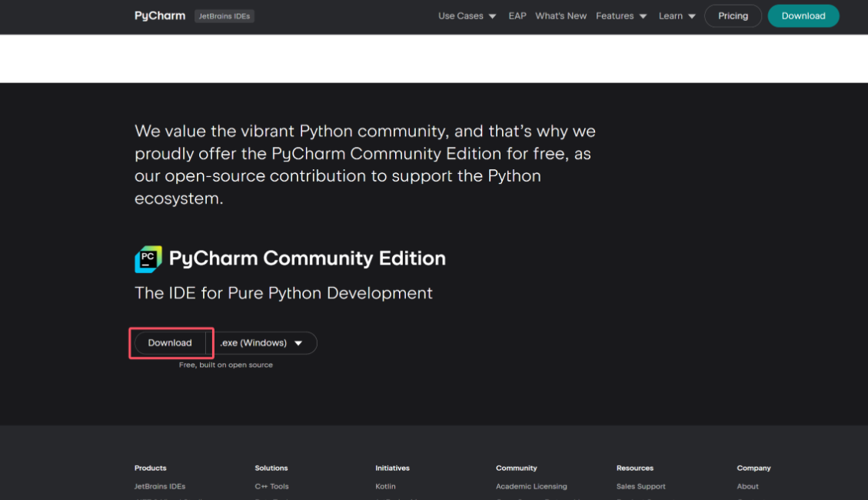Image resolution: width=868 pixels, height=500 pixels.
Task: Open Sales Support link
Action: (x=640, y=486)
